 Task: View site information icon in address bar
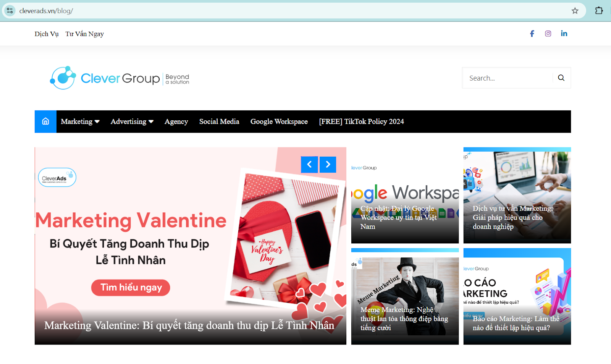(10, 11)
